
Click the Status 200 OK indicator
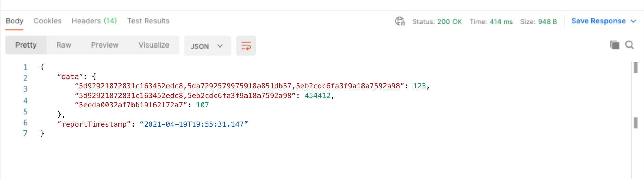tap(437, 22)
